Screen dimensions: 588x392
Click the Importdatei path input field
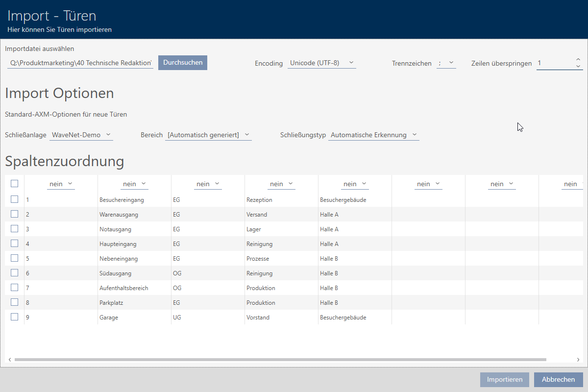tap(81, 63)
